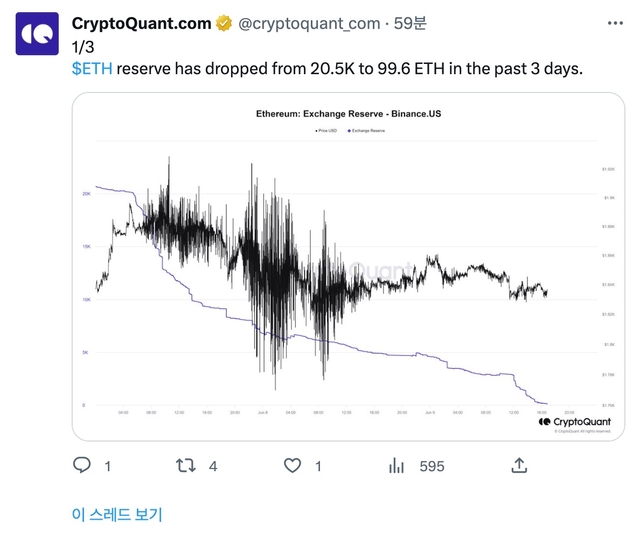Open the CryptoQuant.com display name

click(x=142, y=23)
